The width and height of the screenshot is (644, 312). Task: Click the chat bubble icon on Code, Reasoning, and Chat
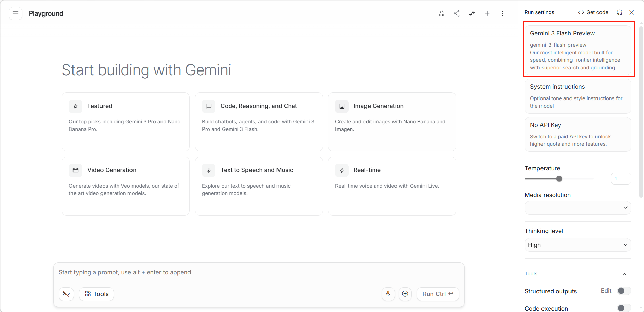[x=209, y=106]
